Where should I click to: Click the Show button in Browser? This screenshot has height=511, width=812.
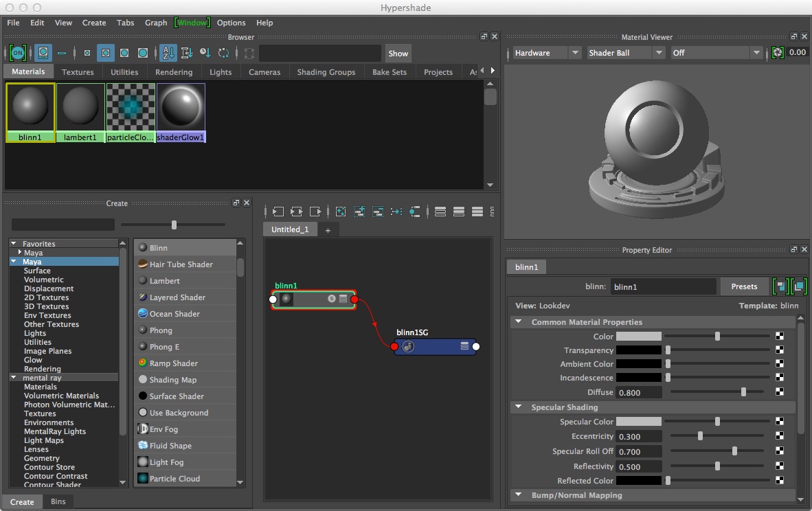tap(398, 54)
